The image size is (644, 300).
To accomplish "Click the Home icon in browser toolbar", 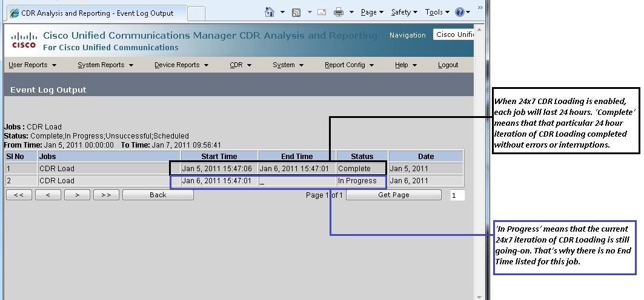I will (270, 12).
